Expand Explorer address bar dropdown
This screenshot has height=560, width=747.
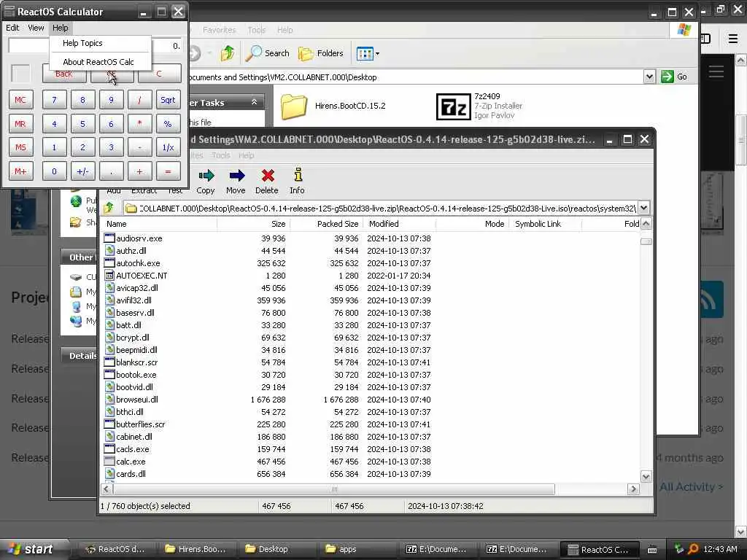(649, 77)
